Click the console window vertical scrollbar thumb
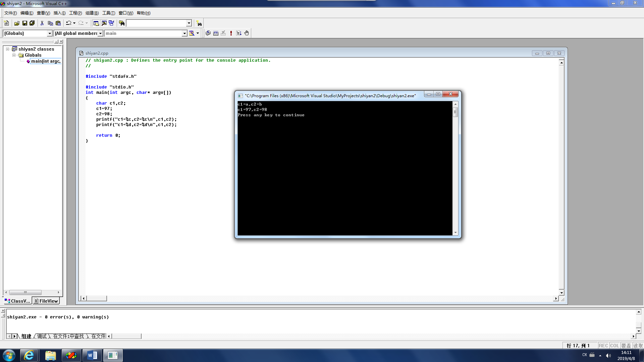 click(x=455, y=112)
